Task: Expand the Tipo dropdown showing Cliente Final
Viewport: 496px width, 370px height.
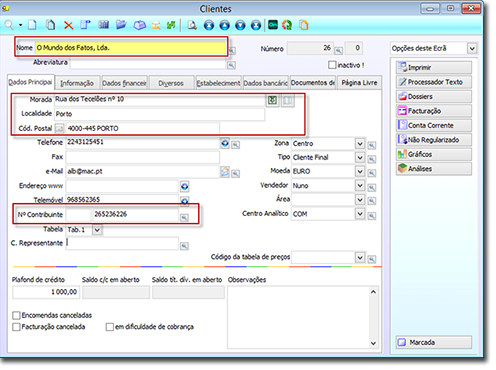Action: 360,157
